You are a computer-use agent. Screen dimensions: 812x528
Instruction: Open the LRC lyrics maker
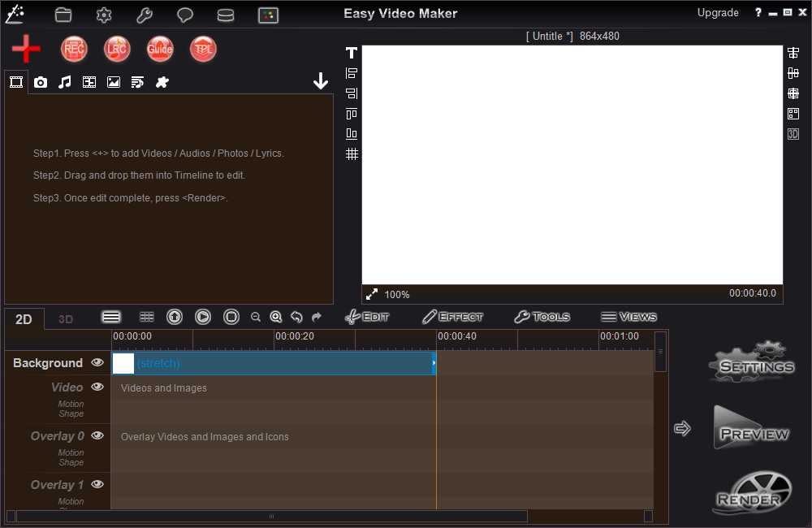(x=117, y=50)
